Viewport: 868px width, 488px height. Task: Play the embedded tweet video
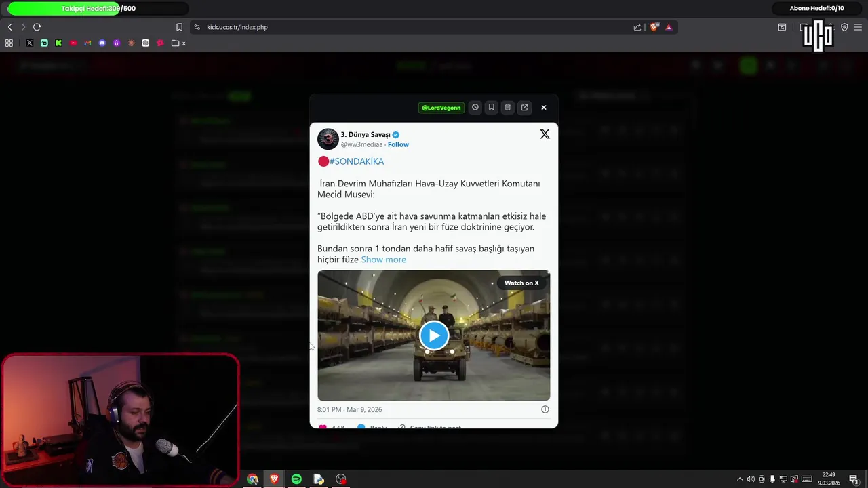[x=434, y=335]
